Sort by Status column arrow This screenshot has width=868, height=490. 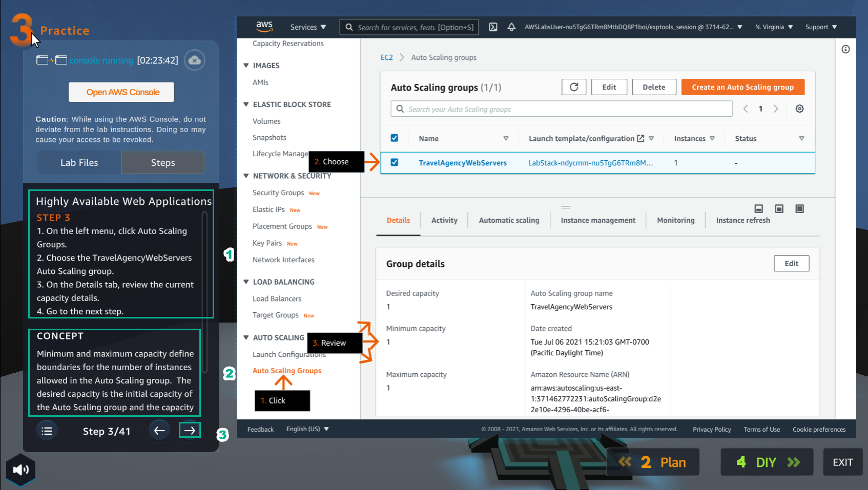(801, 138)
